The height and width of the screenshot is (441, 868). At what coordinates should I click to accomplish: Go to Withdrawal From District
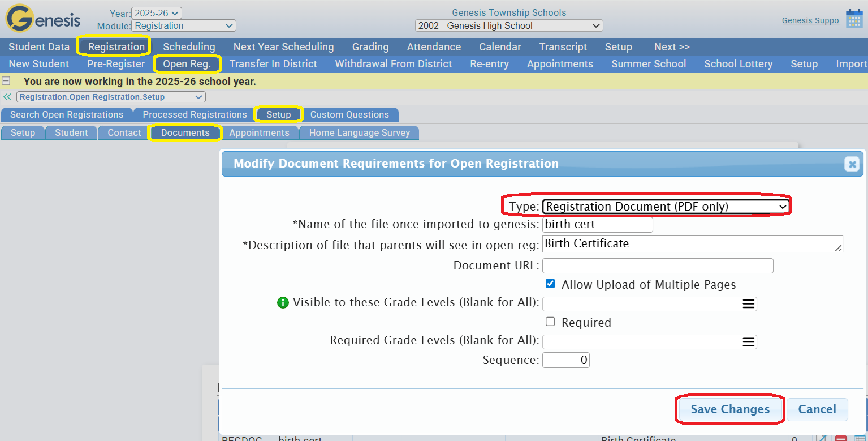[x=394, y=64]
